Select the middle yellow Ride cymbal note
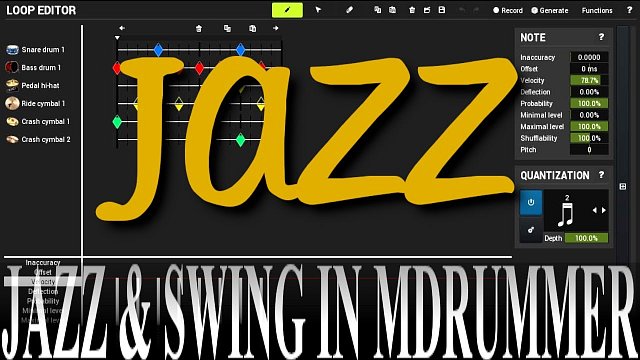 (x=179, y=104)
